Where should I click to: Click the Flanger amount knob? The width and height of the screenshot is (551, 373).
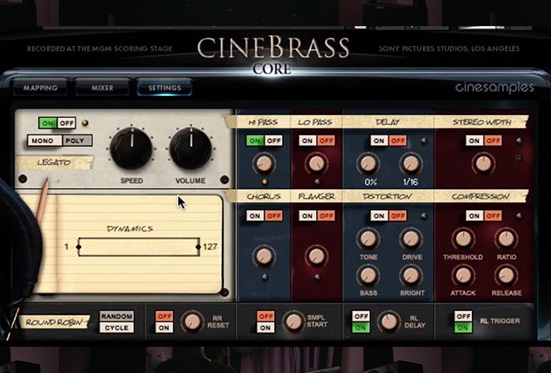coord(317,256)
